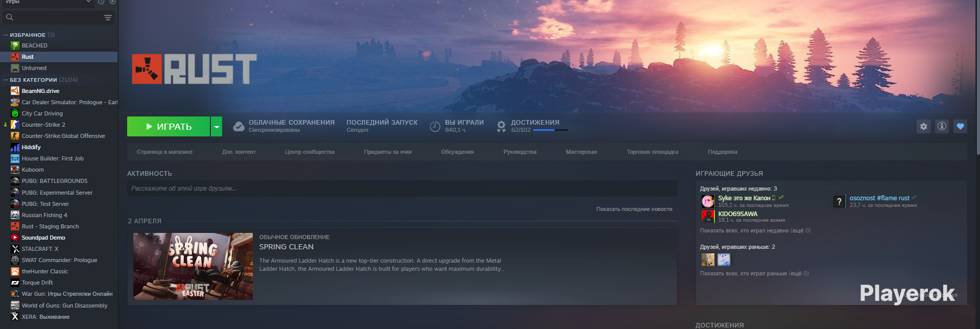980x329 pixels.
Task: Select Car Dealer Simulator: Prologue entry
Action: coord(69,102)
